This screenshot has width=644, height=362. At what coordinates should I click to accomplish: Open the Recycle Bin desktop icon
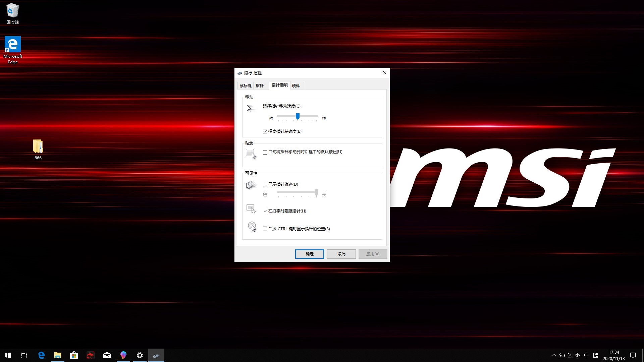pyautogui.click(x=12, y=13)
